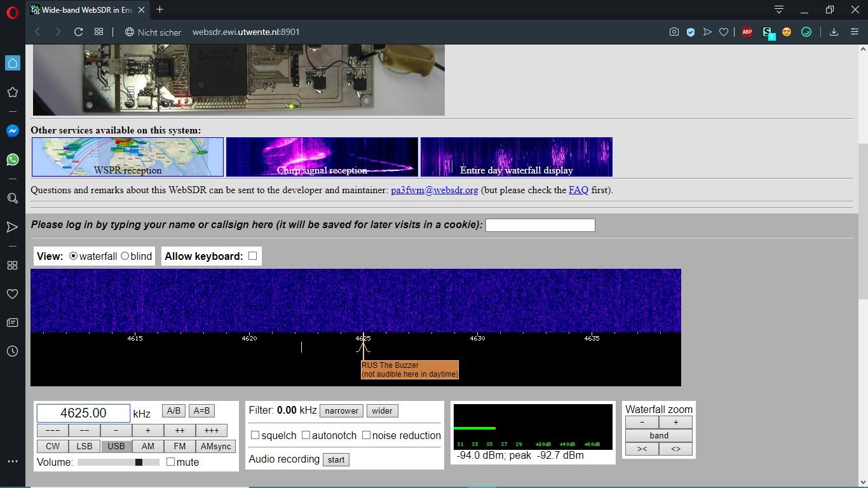Open a new tab with plus

coord(160,10)
